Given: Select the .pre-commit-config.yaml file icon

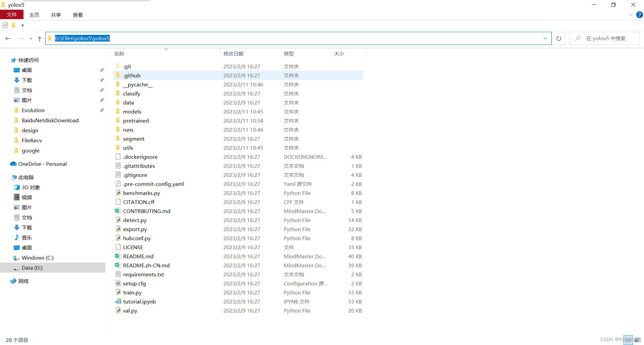Looking at the screenshot, I should point(118,184).
